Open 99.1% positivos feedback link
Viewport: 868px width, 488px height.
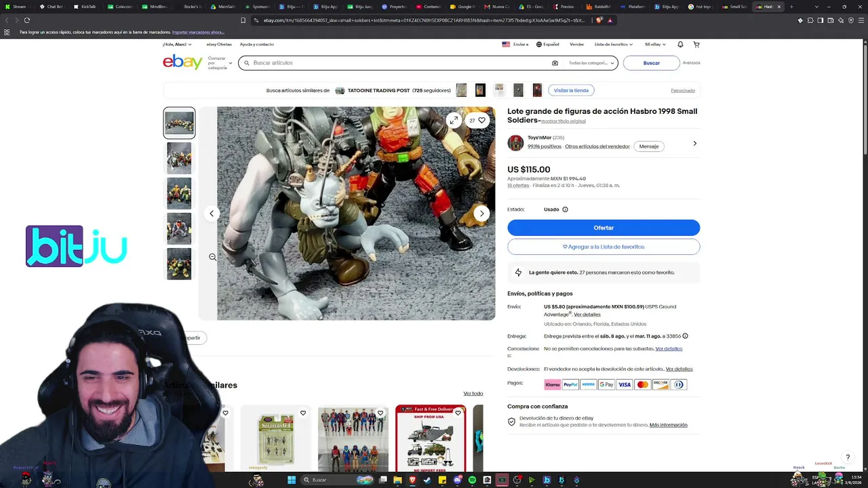(545, 146)
